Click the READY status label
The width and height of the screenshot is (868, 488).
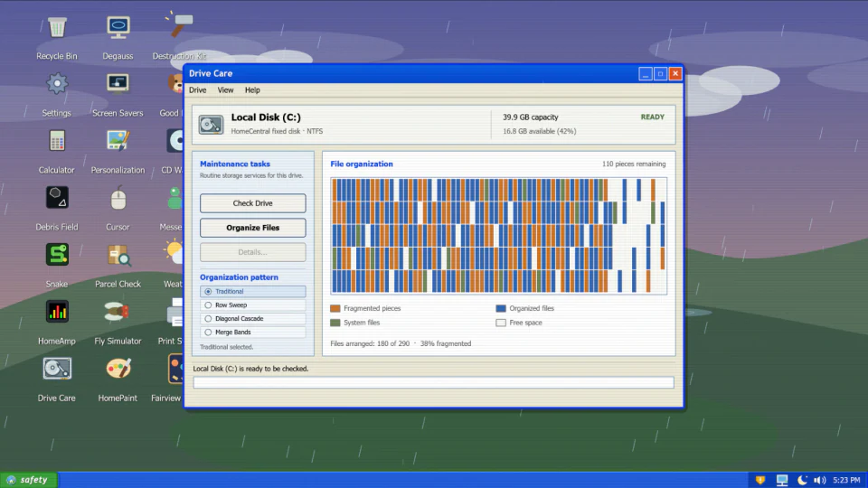click(652, 117)
